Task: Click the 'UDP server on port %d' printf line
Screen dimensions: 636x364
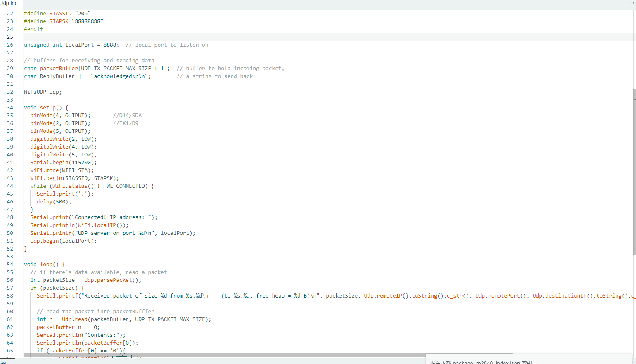Action: 113,233
